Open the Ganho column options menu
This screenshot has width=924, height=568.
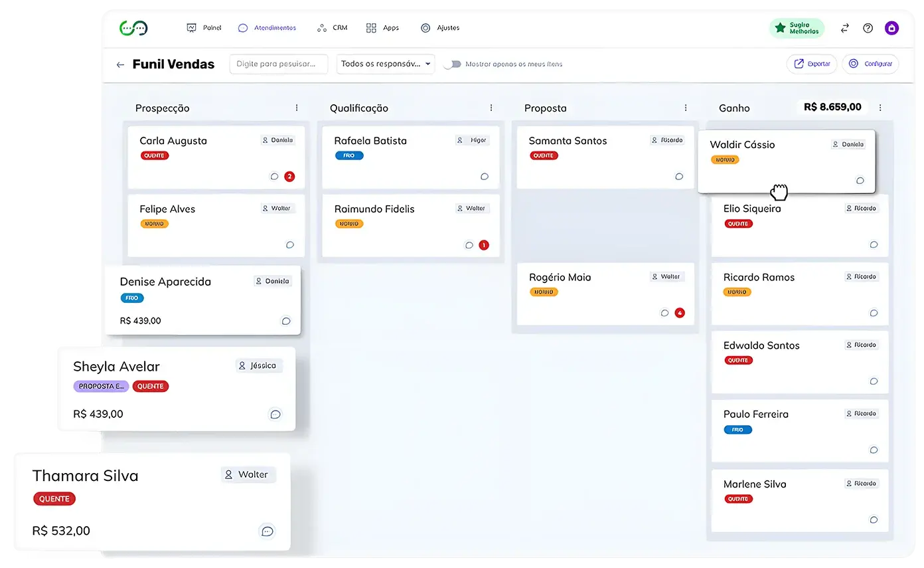click(880, 108)
